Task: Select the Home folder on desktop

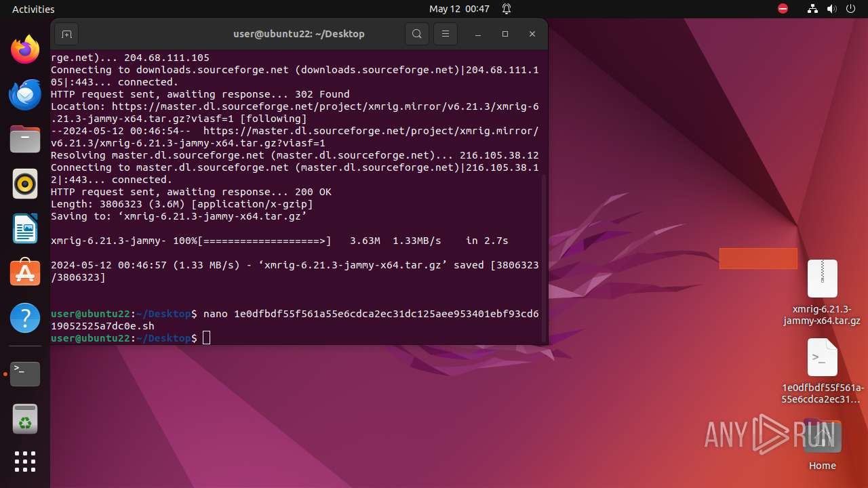Action: [822, 446]
